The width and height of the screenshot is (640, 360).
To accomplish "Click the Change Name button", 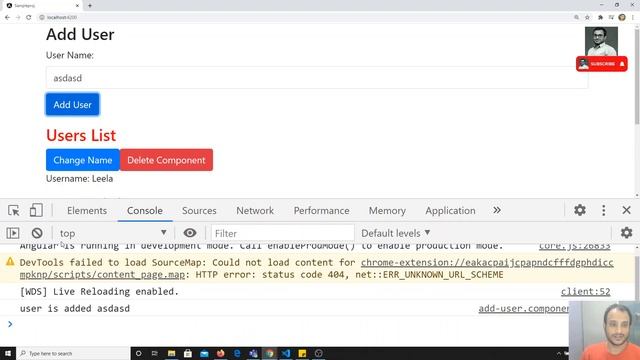I will pyautogui.click(x=83, y=160).
